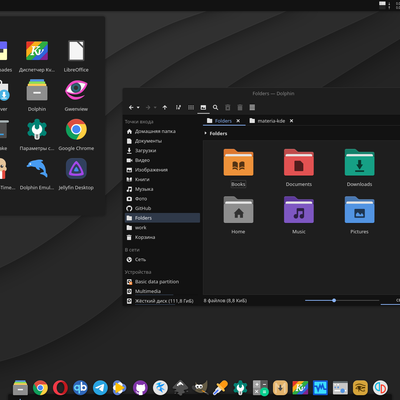400x400 pixels.
Task: Open the downloads place with the arrow icon
Action: [162, 151]
